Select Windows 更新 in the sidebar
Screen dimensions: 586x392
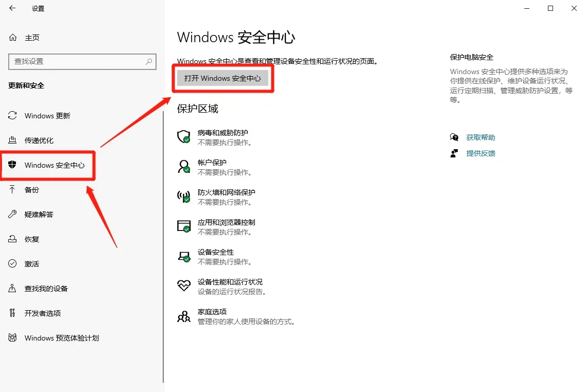pyautogui.click(x=47, y=116)
